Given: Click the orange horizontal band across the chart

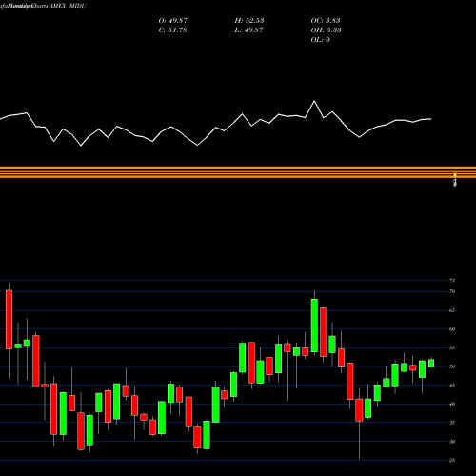Looking at the screenshot, I should coord(238,172).
